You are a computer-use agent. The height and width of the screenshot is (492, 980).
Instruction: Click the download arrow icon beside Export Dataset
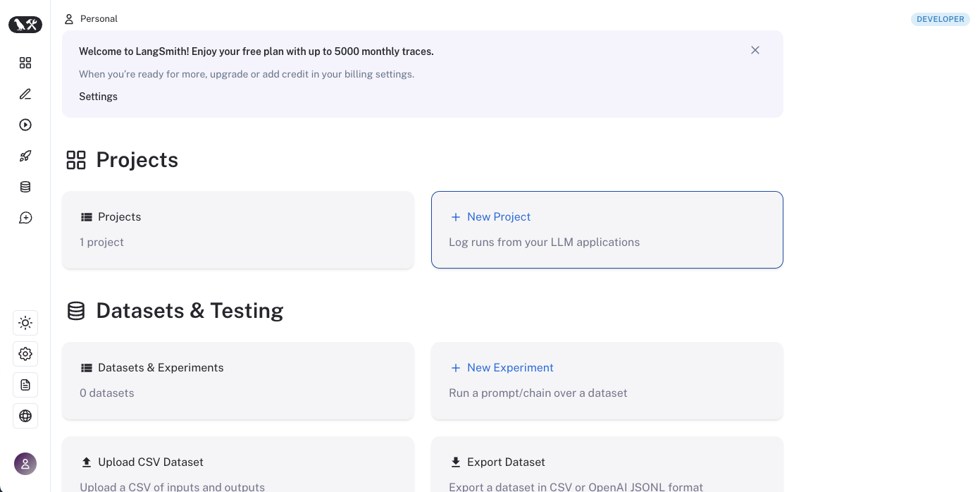pos(456,462)
